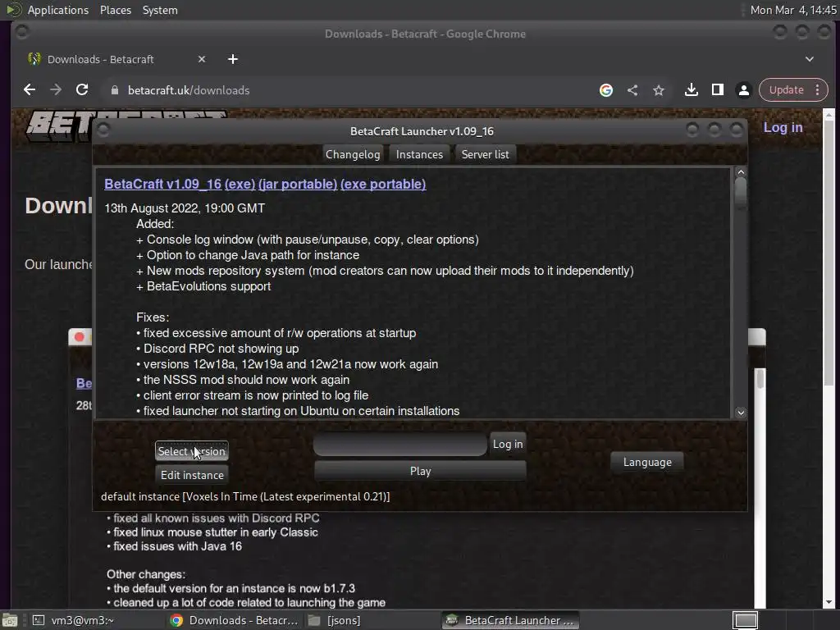
Task: Click the workspace switcher box
Action: [x=745, y=620]
